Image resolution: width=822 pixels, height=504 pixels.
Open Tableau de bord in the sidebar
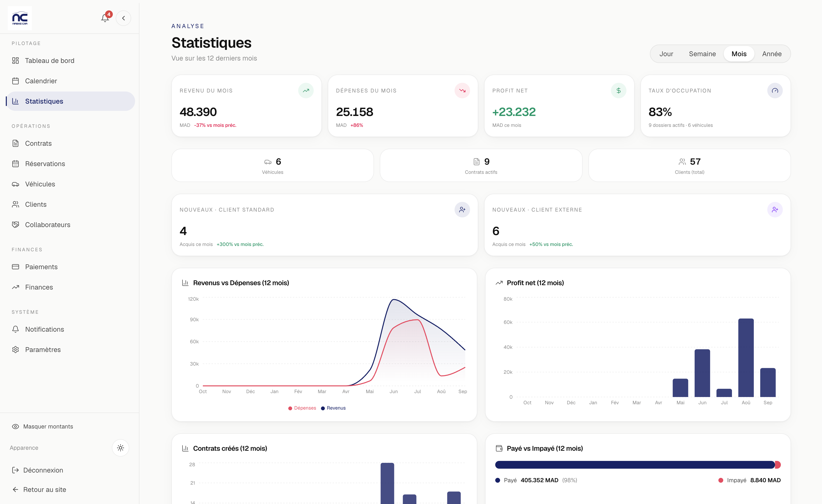(70, 61)
